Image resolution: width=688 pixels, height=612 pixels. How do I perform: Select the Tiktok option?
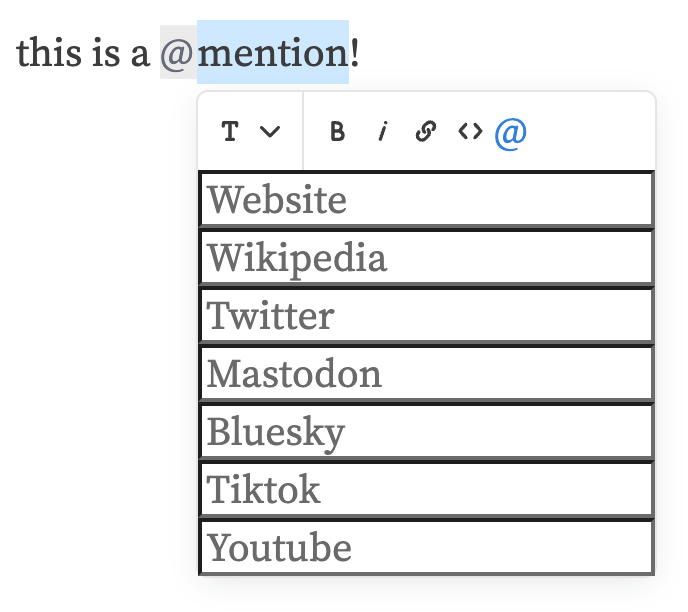click(426, 490)
